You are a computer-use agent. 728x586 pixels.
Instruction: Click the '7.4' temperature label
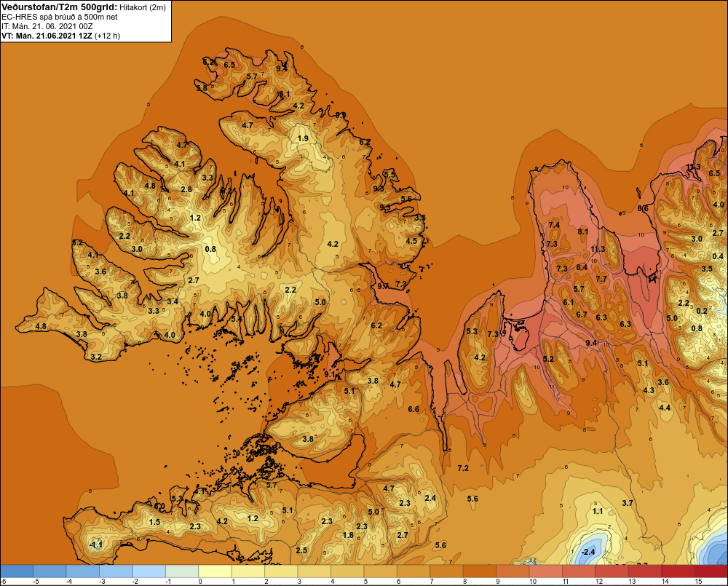pyautogui.click(x=554, y=225)
